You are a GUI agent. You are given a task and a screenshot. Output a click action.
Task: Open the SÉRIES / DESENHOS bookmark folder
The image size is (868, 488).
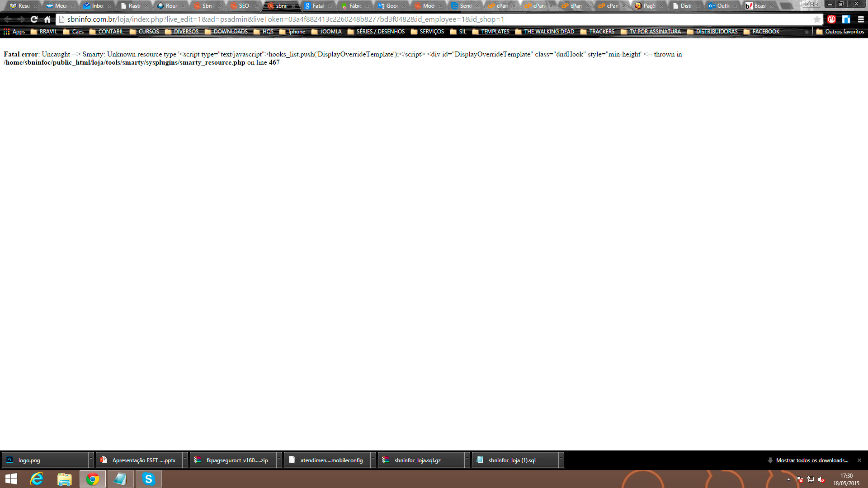[x=376, y=32]
